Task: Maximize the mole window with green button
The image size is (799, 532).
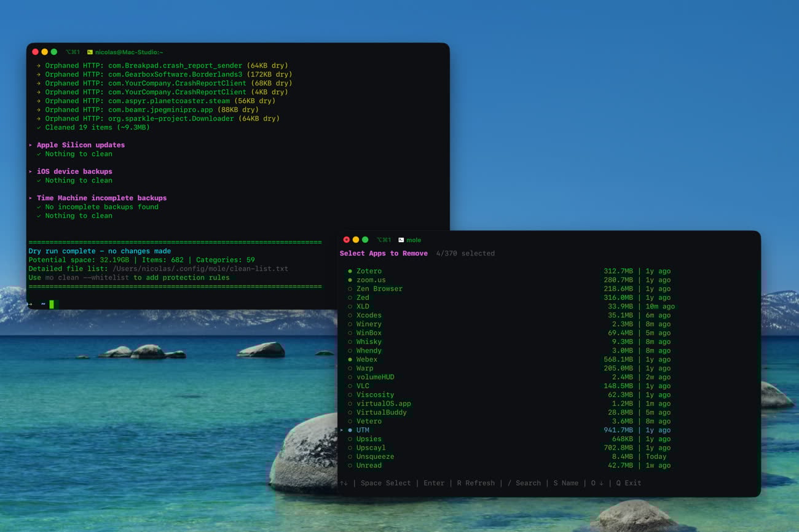Action: (x=365, y=240)
